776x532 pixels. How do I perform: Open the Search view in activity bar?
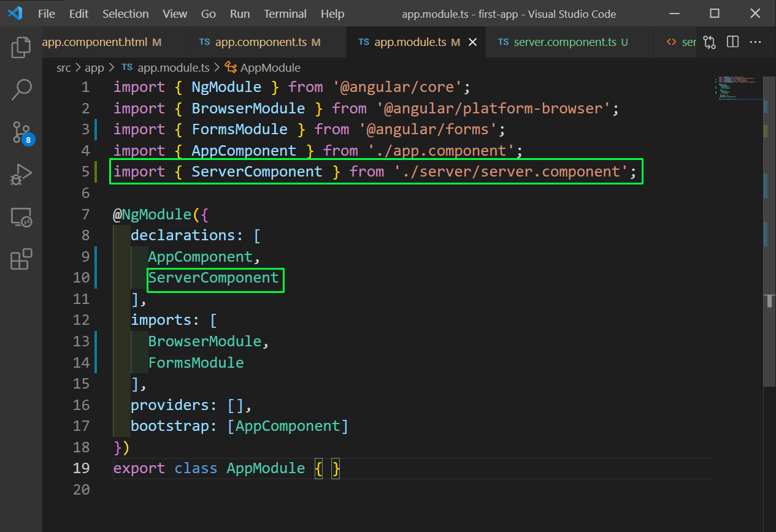click(21, 90)
